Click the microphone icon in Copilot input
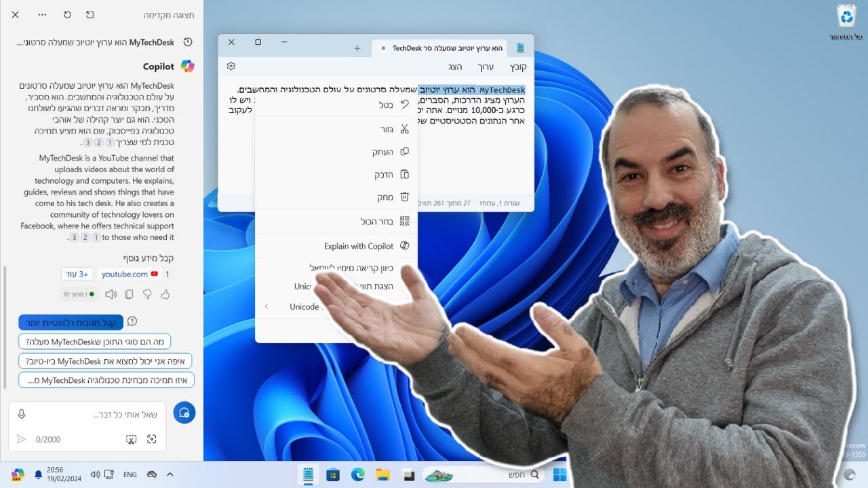The image size is (868, 488). click(x=22, y=413)
